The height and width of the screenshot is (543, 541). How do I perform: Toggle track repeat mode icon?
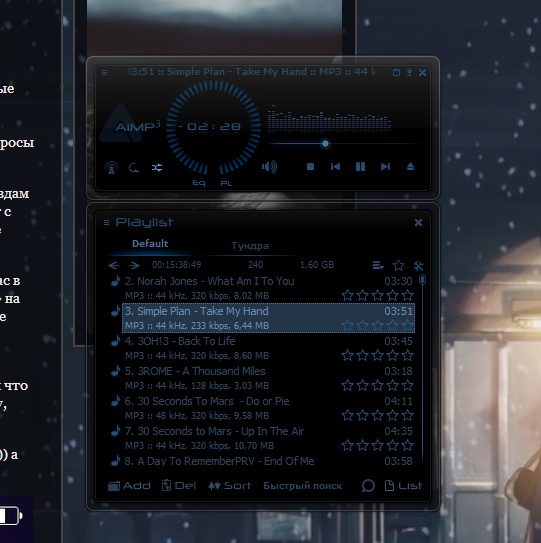(x=134, y=168)
